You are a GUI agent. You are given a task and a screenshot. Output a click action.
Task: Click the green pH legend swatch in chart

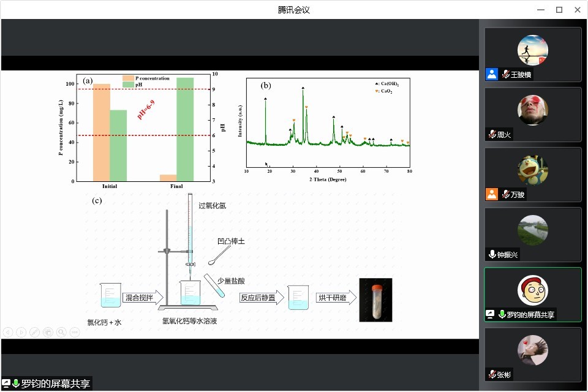pos(129,85)
